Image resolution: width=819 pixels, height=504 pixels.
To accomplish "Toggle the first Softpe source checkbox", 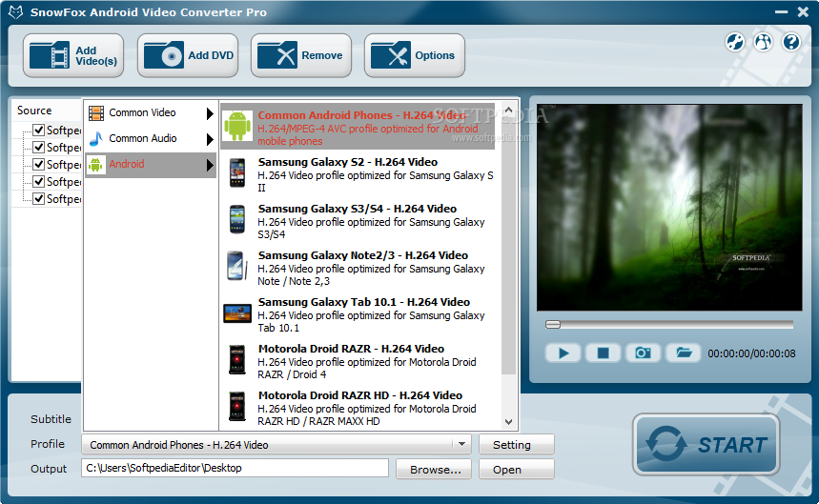I will (x=39, y=130).
